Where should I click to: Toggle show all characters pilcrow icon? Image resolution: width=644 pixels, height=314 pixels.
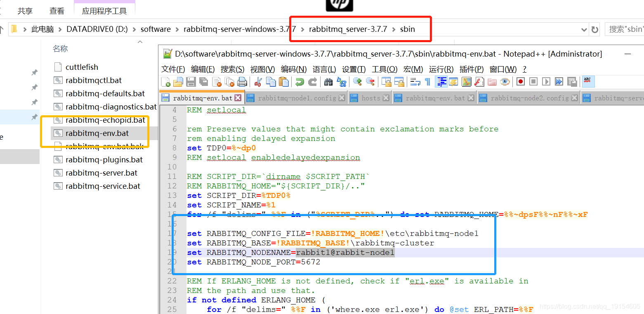[x=427, y=82]
